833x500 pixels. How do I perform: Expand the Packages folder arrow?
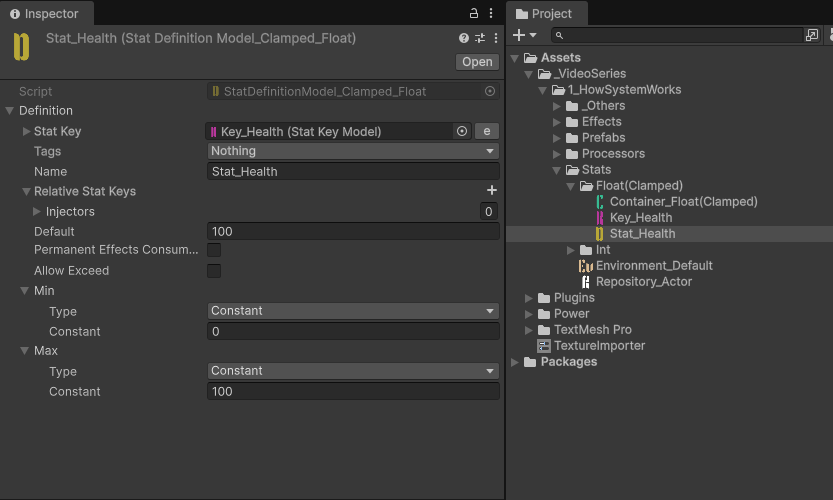pyautogui.click(x=514, y=362)
